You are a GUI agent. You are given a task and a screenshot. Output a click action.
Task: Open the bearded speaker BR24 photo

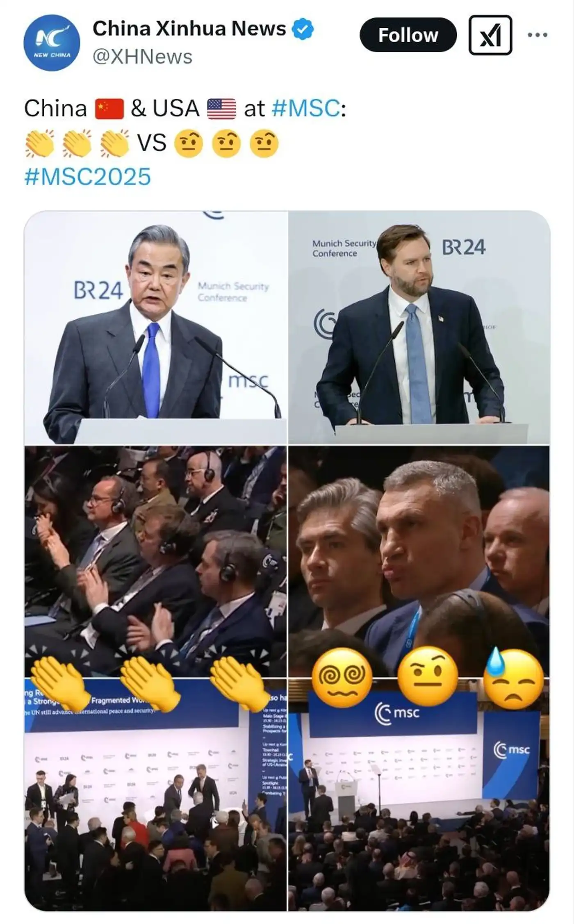[419, 328]
